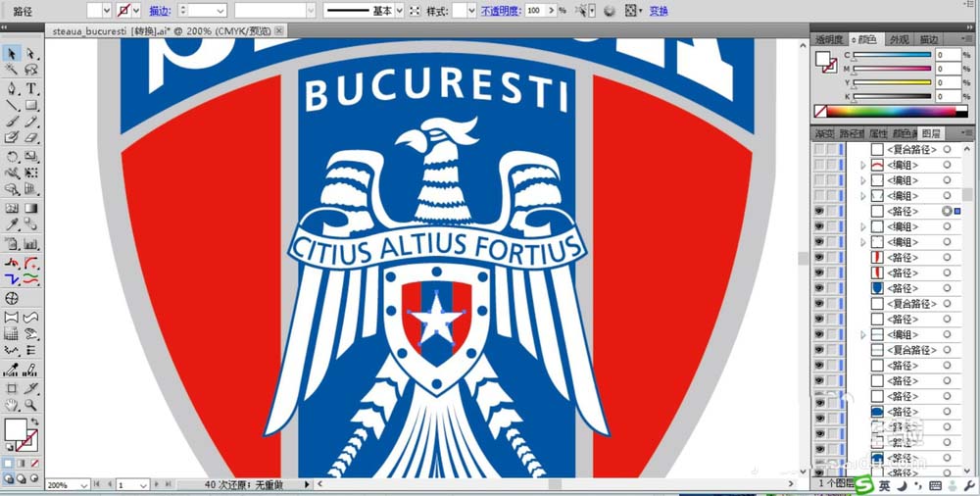Select the Column Graph tool

click(30, 244)
